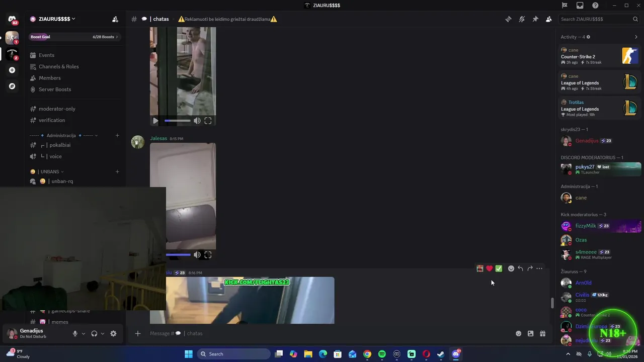Screen dimensions: 644x362
Task: Open headphones output options arrow
Action: [103, 333]
